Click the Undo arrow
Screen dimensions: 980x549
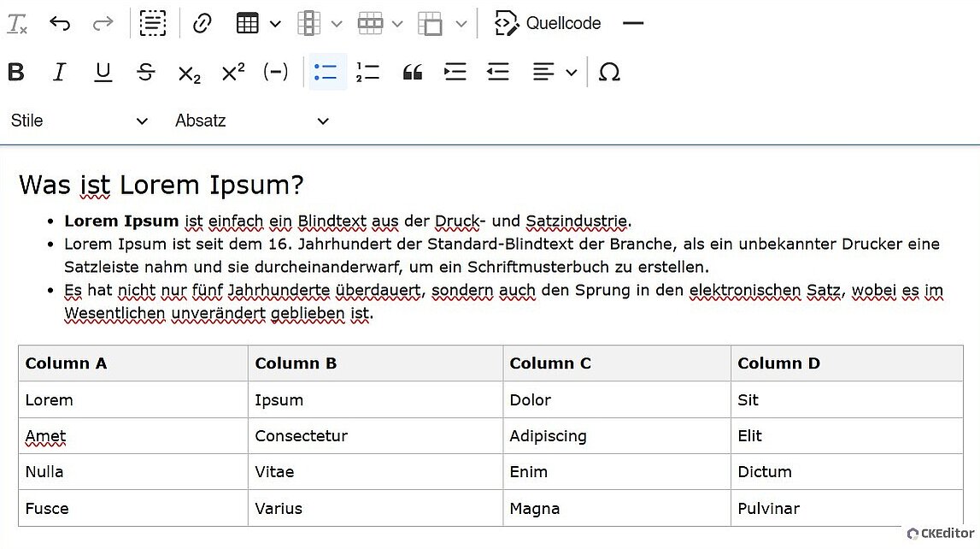59,23
